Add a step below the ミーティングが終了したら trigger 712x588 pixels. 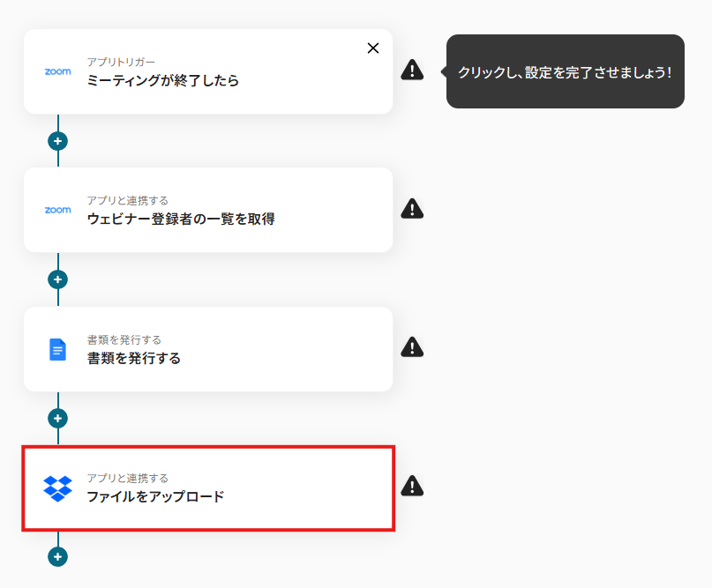click(x=57, y=141)
